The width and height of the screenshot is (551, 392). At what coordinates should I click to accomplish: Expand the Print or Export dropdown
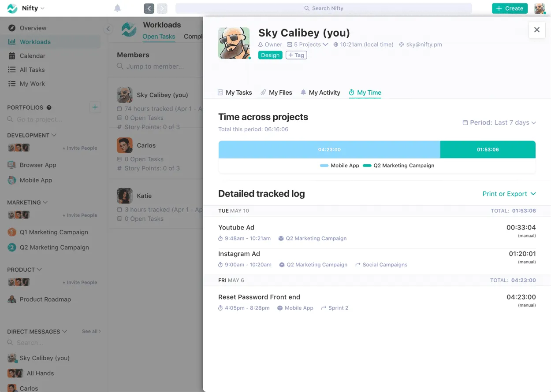[x=509, y=193]
